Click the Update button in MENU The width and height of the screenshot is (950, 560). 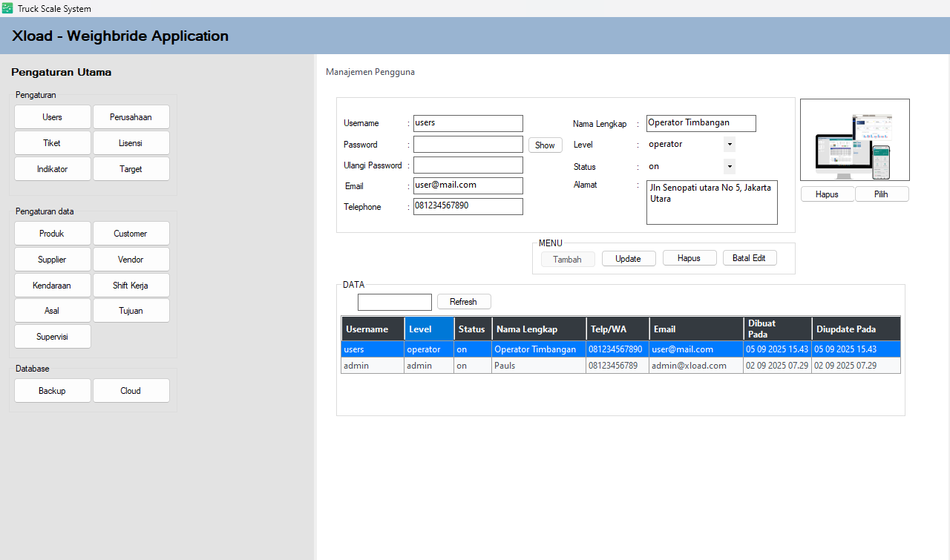[628, 259]
